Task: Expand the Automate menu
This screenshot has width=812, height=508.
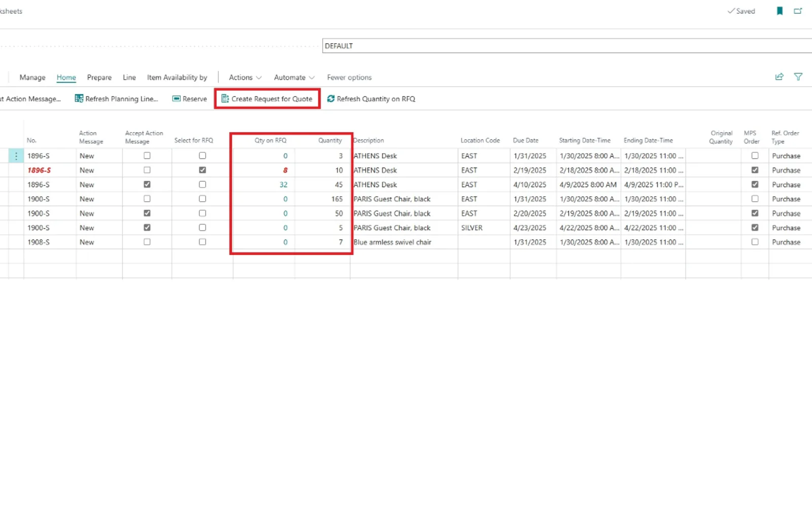Action: click(x=294, y=77)
